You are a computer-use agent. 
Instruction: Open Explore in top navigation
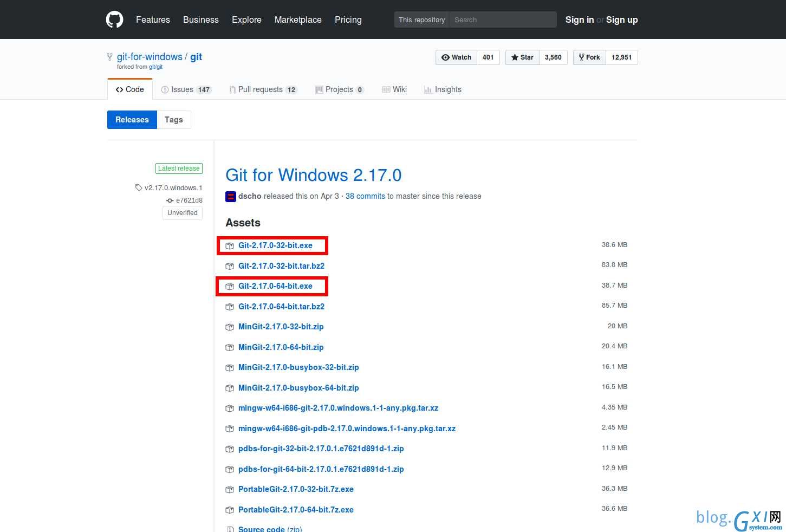(x=246, y=20)
